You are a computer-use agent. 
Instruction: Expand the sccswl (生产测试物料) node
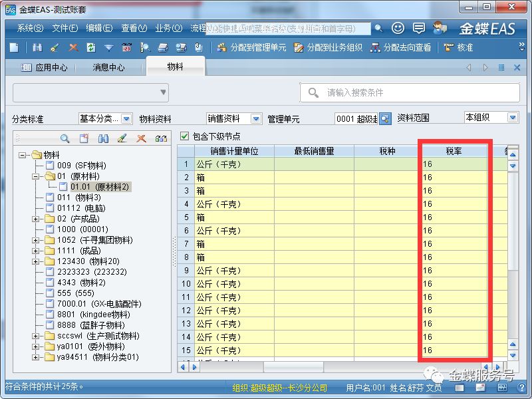[x=35, y=336]
